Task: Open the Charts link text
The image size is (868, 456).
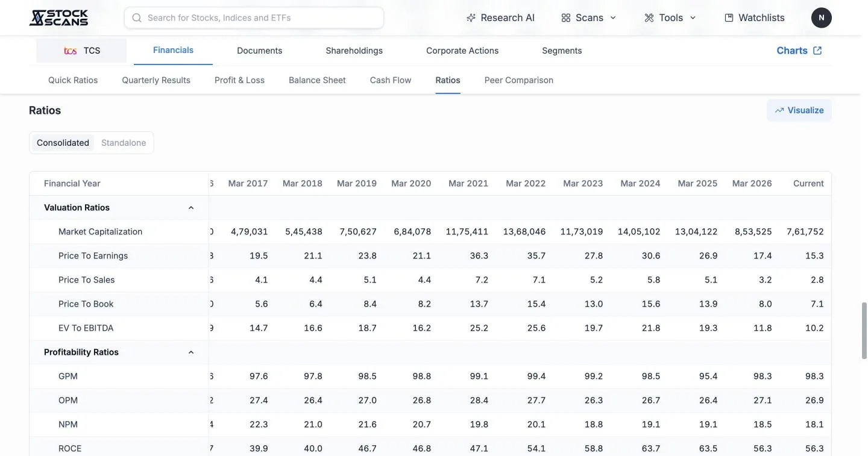Action: tap(792, 51)
